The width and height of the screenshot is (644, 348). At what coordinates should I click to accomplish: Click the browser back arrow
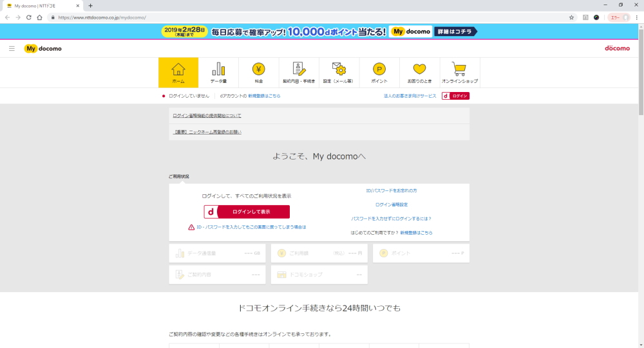tap(7, 17)
